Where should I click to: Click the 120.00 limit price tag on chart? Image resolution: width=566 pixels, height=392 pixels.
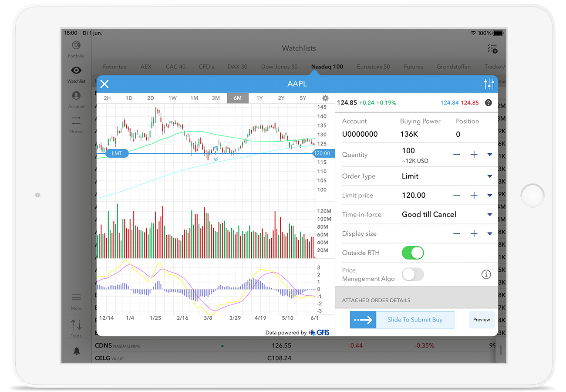323,153
